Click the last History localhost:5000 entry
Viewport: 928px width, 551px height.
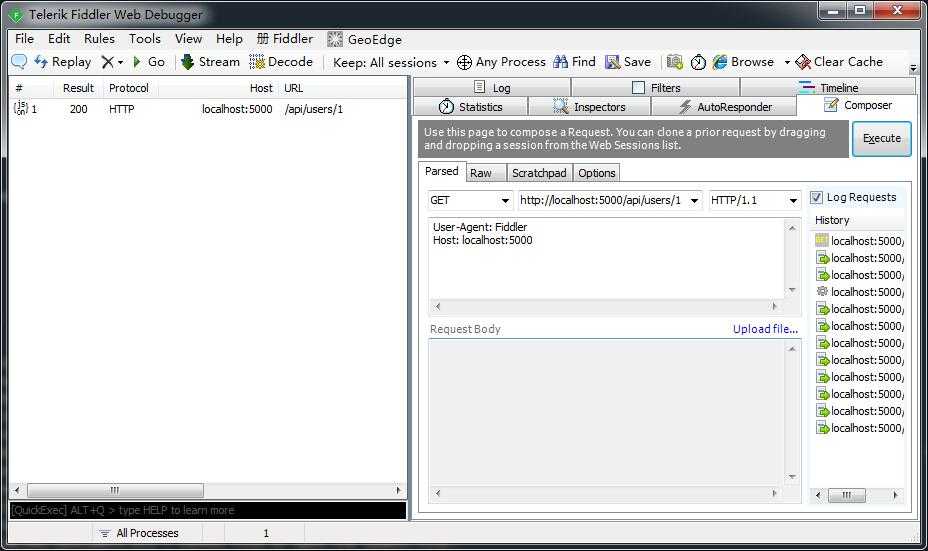point(859,428)
